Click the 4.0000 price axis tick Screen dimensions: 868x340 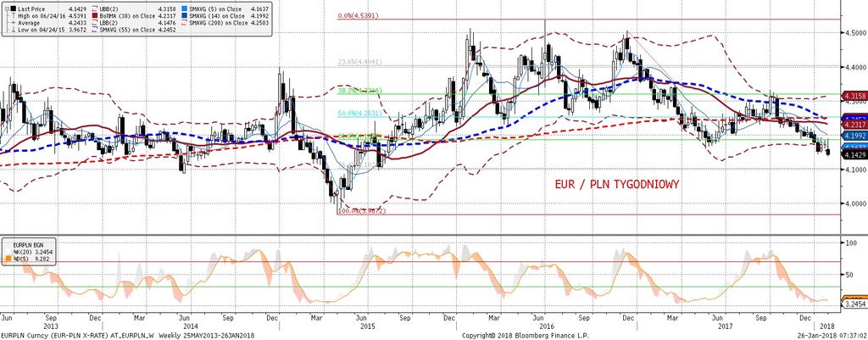[x=855, y=203]
